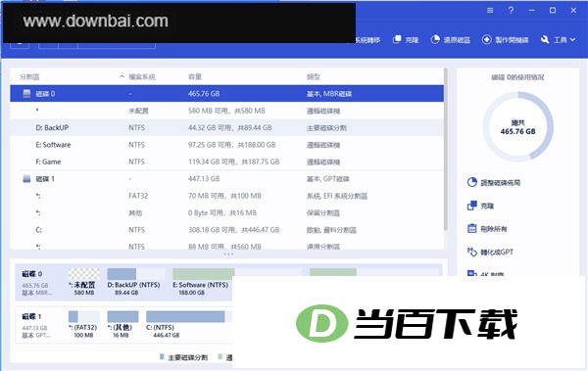588x371 pixels.
Task: Click the wrench Tools icon
Action: [x=545, y=39]
